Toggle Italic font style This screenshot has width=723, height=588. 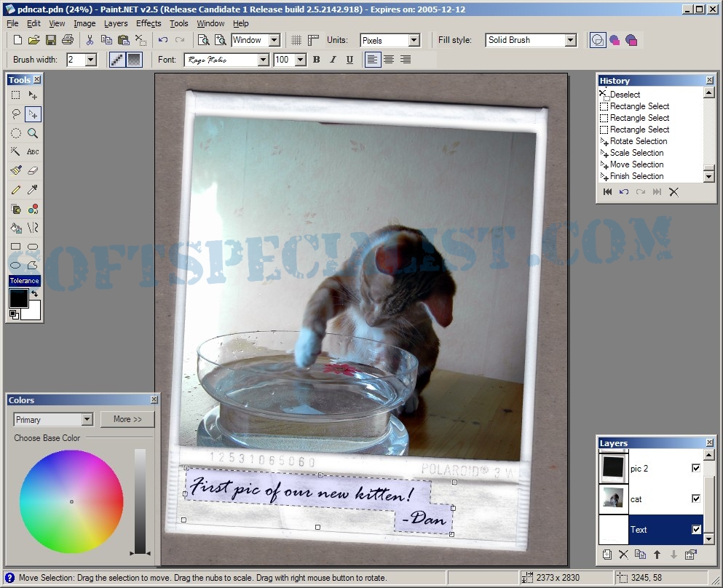333,60
